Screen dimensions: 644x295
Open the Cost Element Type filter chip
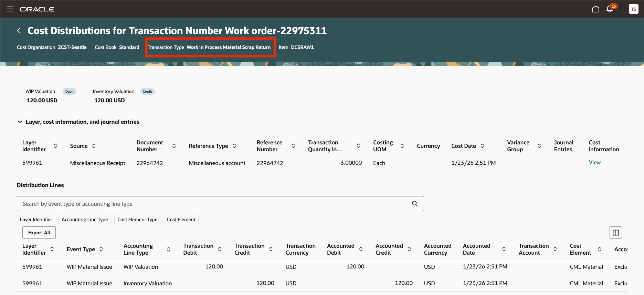[137, 220]
